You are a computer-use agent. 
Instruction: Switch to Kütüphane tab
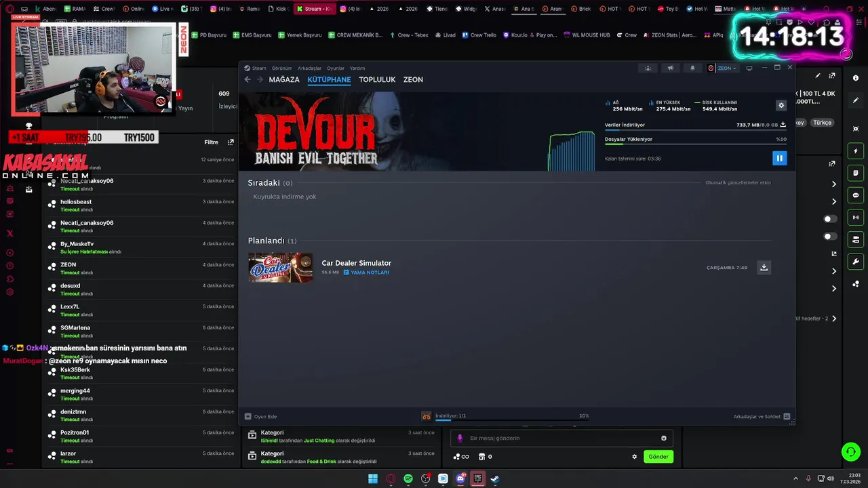tap(329, 79)
